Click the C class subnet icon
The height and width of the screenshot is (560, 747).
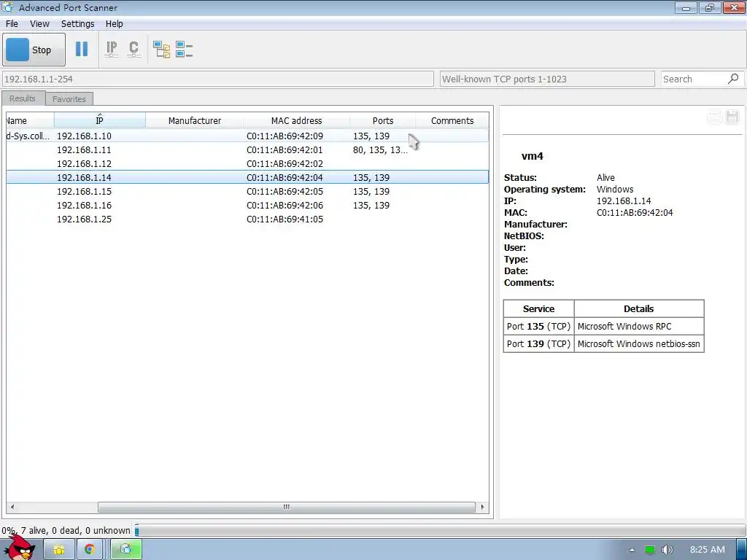[134, 49]
